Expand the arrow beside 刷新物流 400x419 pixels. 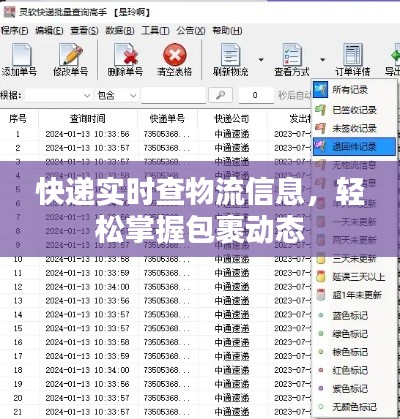(261, 60)
